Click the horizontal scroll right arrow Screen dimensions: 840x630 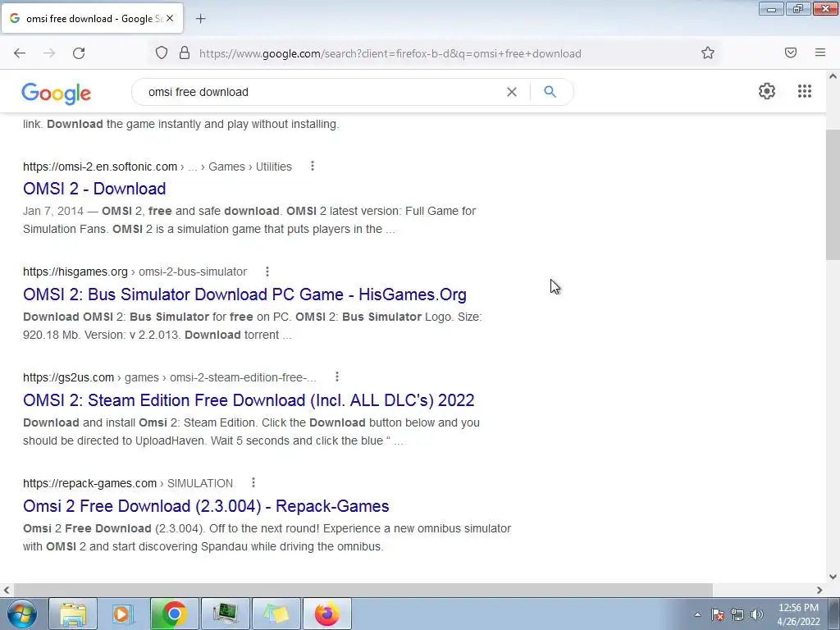[x=819, y=590]
